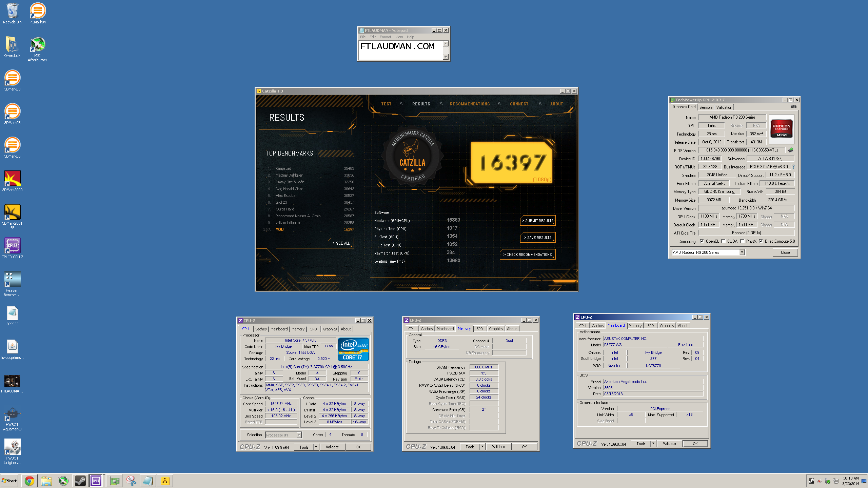Select the CPU-Z taskbar button
This screenshot has height=488, width=868.
coord(96,481)
